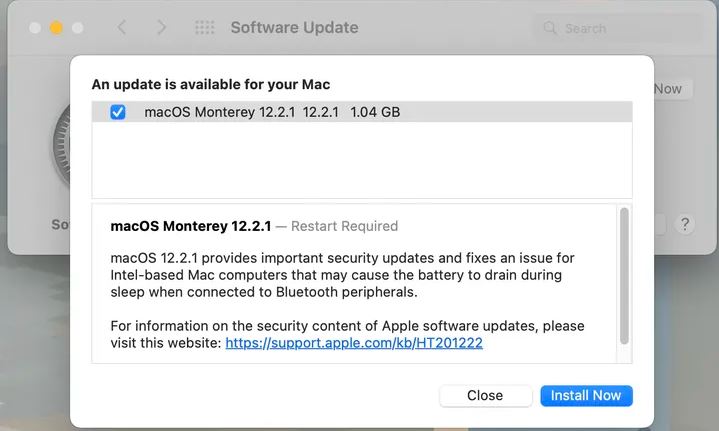Open the support.apple.com HT201222 link
Screen dimensions: 719x431
pyautogui.click(x=354, y=342)
